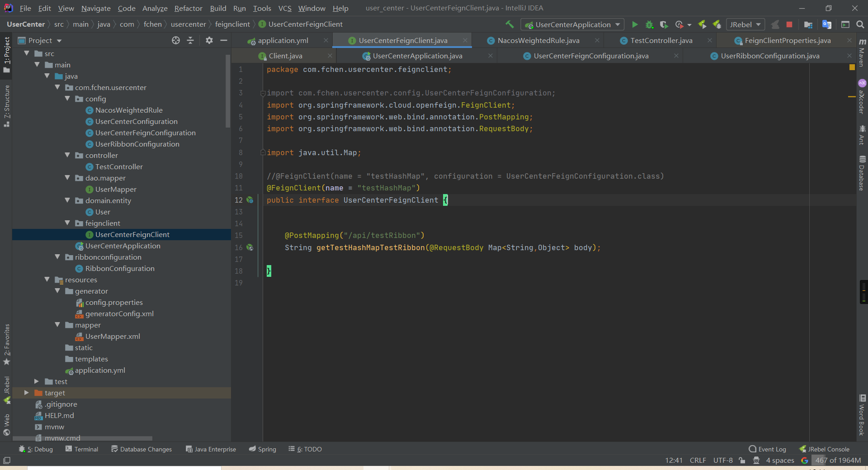Click the memory indicator showing 467 of 1964M
Screen dimensions: 868x470
coord(838,460)
